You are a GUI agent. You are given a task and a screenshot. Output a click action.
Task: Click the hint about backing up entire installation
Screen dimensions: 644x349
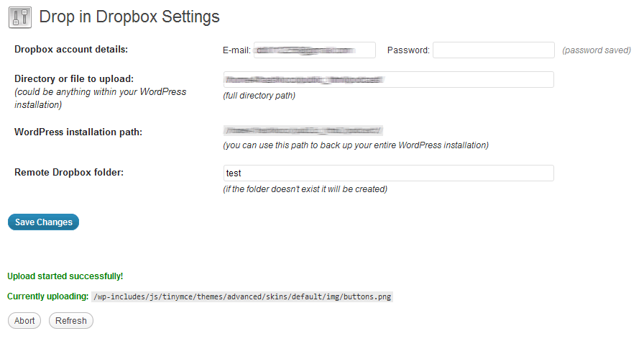click(x=356, y=145)
